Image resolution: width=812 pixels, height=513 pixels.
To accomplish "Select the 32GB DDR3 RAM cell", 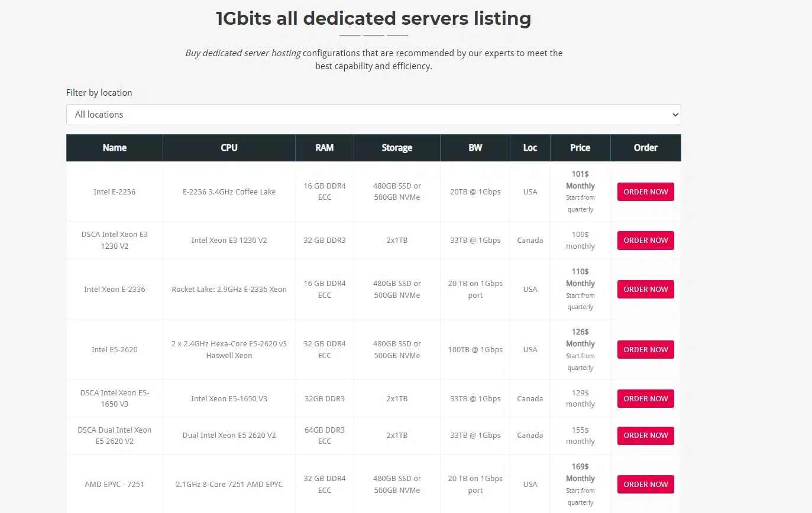I will click(x=325, y=398).
